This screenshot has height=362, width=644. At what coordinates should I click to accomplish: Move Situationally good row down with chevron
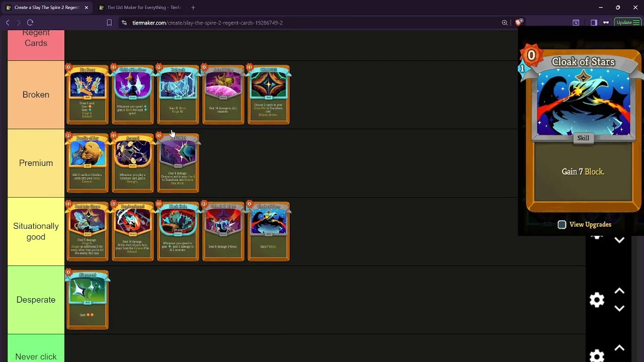[619, 240]
